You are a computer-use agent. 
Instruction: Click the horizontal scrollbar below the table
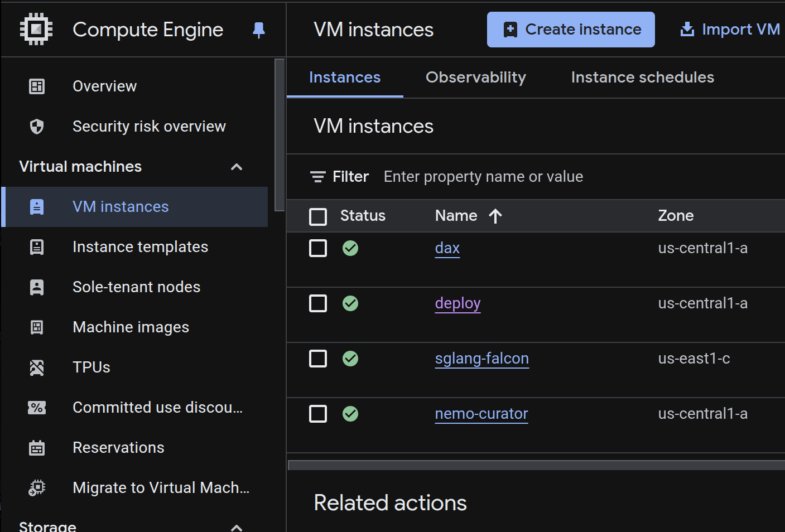(x=536, y=465)
